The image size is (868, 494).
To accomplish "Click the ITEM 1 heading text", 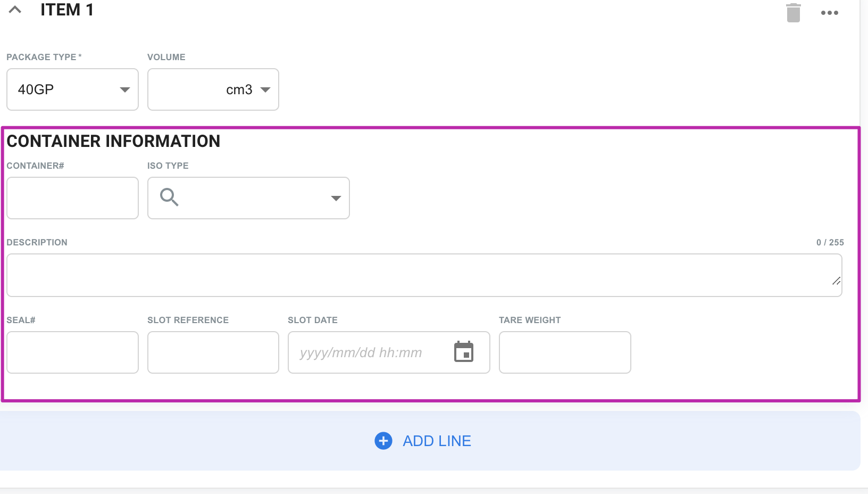I will 67,10.
